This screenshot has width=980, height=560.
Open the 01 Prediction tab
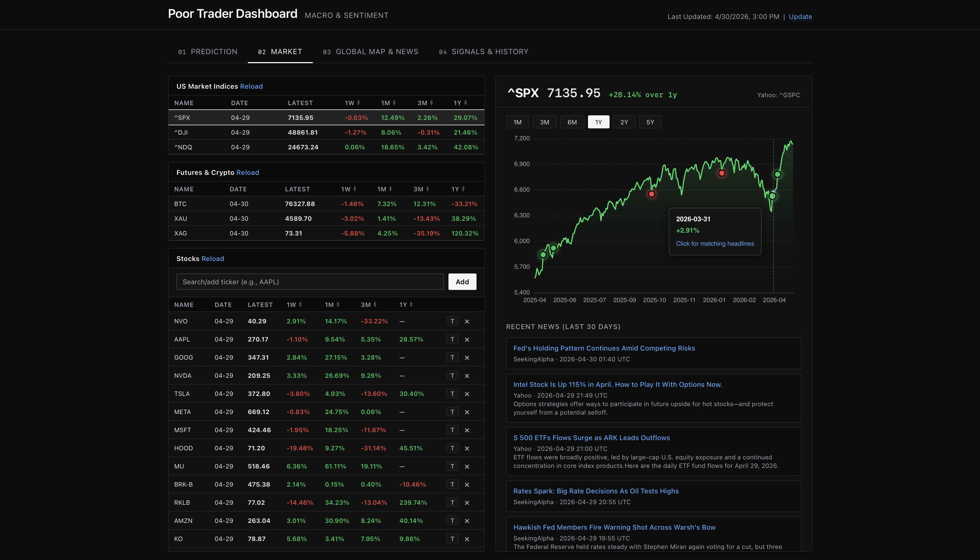click(208, 52)
